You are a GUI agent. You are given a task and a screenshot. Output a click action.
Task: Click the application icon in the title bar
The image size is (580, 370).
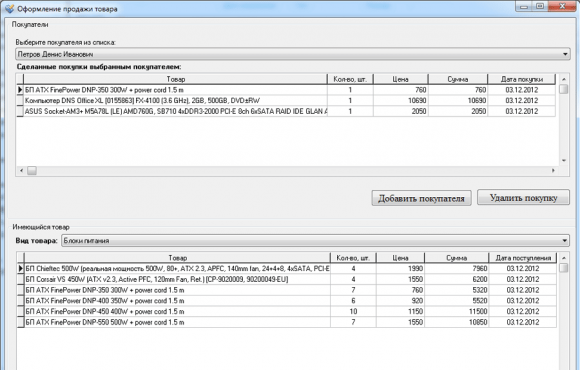coord(9,8)
